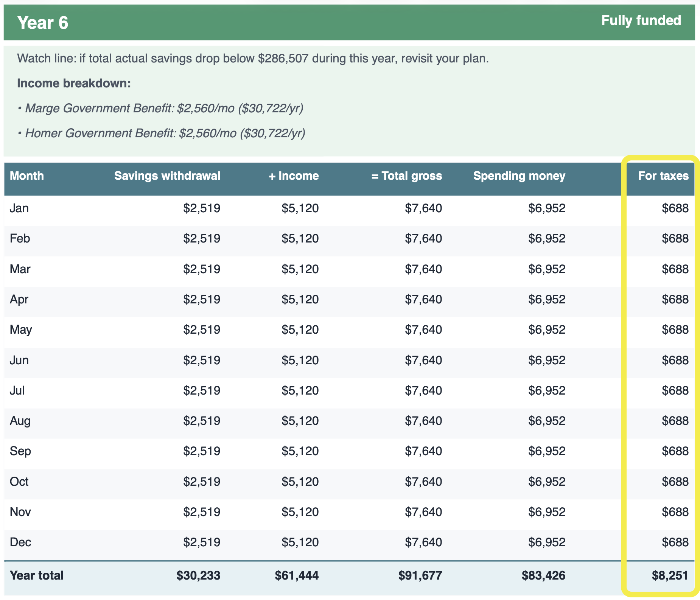This screenshot has height=600, width=700.
Task: Click Oct for taxes $688
Action: click(675, 482)
